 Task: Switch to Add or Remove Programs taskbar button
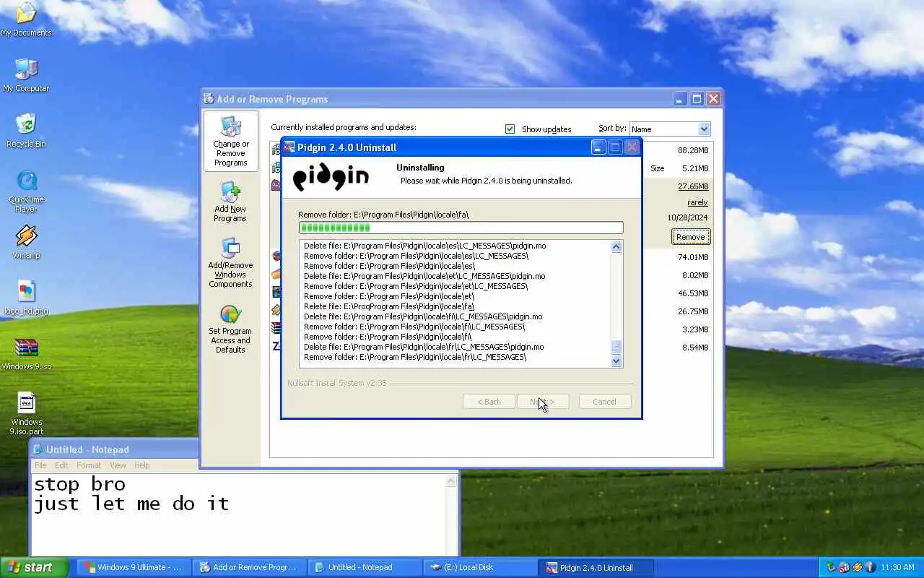[250, 567]
